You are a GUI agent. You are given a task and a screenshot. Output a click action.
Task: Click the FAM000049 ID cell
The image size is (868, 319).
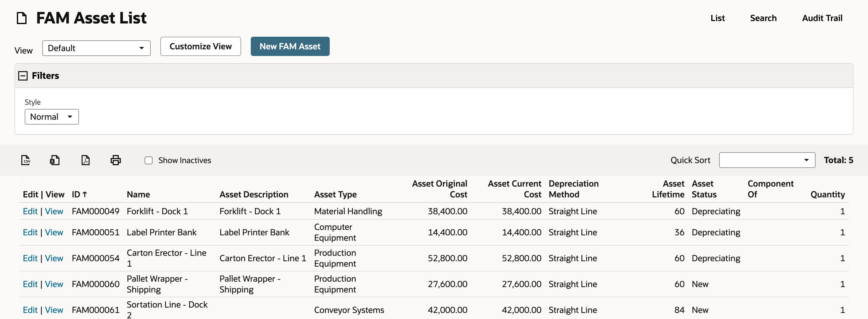click(x=95, y=211)
